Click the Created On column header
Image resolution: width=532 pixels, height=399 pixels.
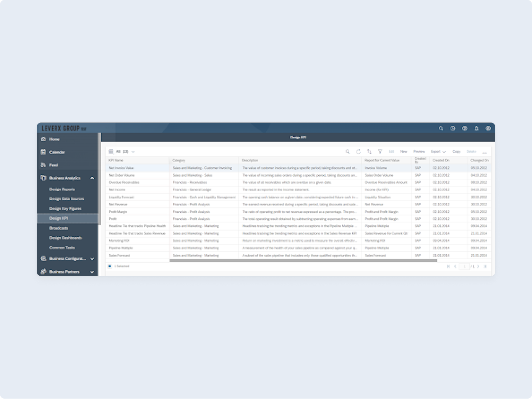[x=448, y=160]
